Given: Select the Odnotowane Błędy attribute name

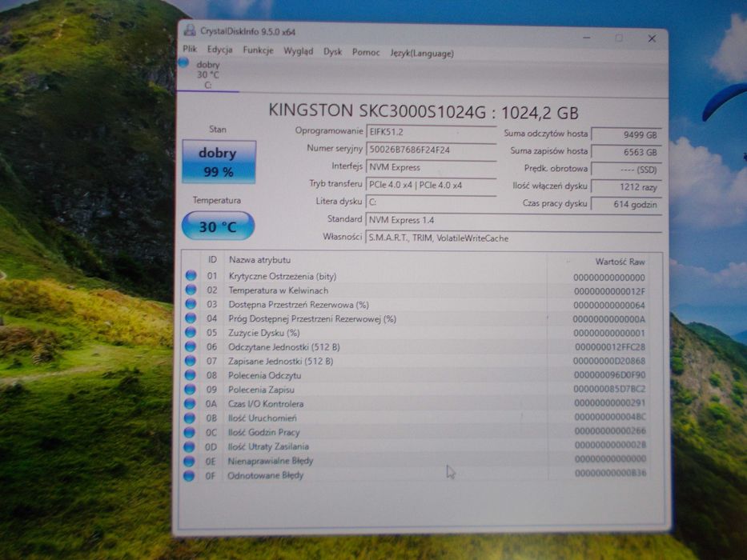Looking at the screenshot, I should click(x=265, y=475).
